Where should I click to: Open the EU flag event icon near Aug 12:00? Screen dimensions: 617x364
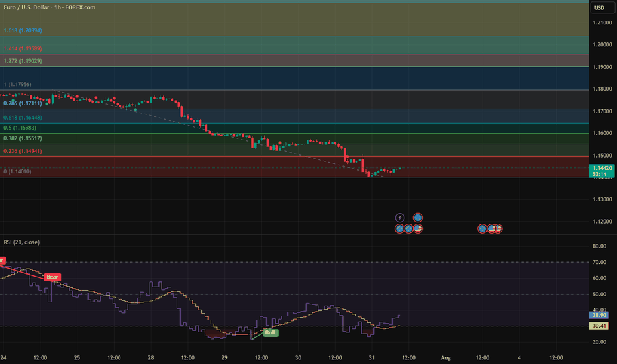pos(482,228)
